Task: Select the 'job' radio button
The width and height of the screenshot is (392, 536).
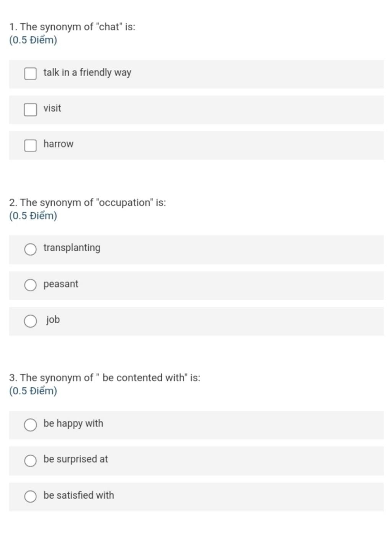Action: click(30, 321)
